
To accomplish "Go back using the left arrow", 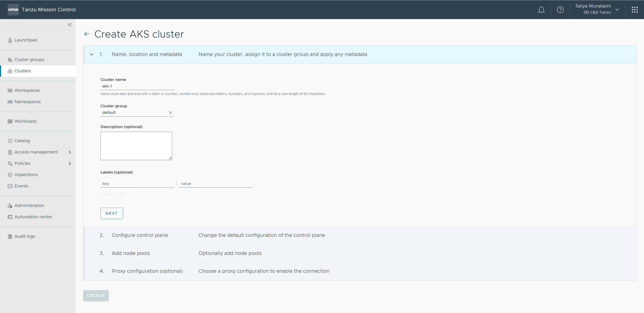I will 87,34.
